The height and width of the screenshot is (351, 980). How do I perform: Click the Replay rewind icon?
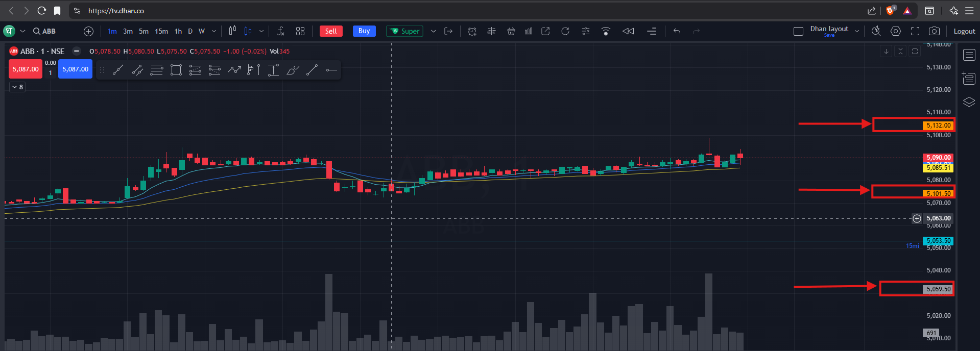pyautogui.click(x=628, y=31)
